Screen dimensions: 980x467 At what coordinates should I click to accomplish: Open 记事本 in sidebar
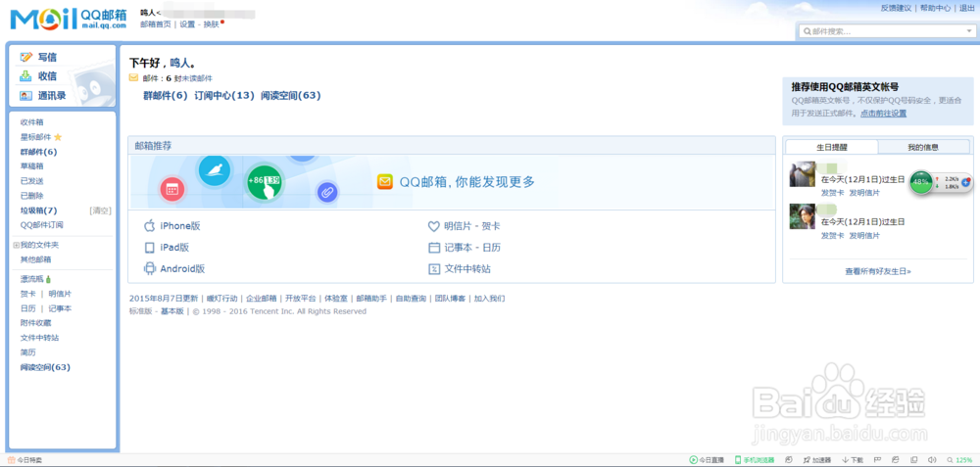(x=60, y=308)
